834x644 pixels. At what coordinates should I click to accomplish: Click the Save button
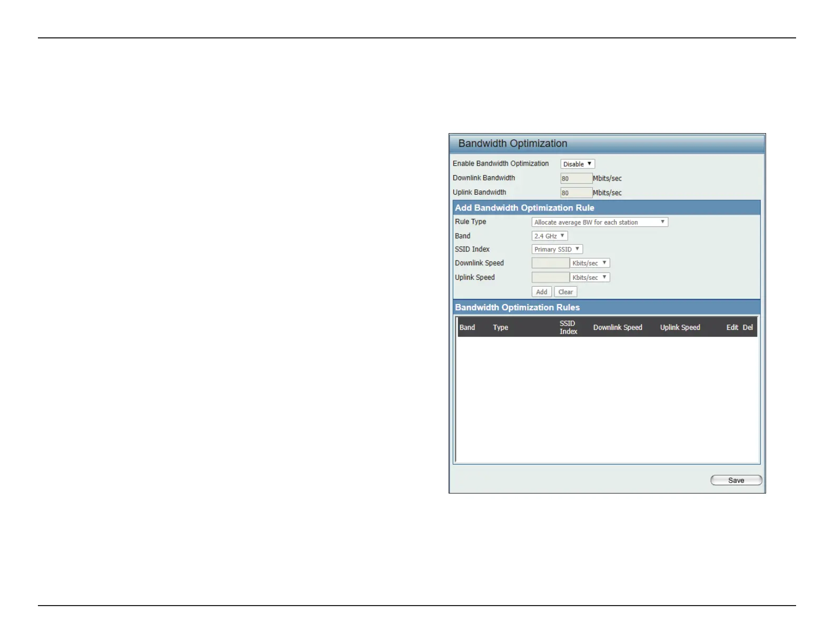coord(736,480)
